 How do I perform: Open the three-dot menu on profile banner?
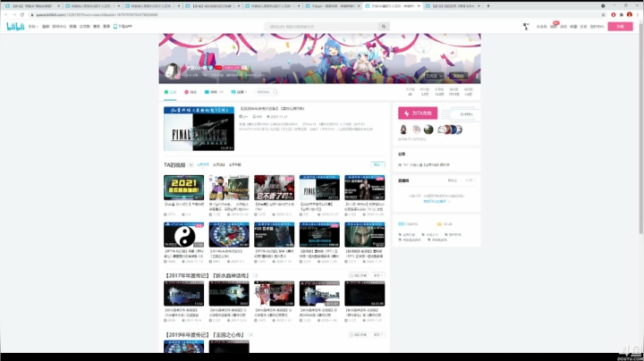click(477, 76)
